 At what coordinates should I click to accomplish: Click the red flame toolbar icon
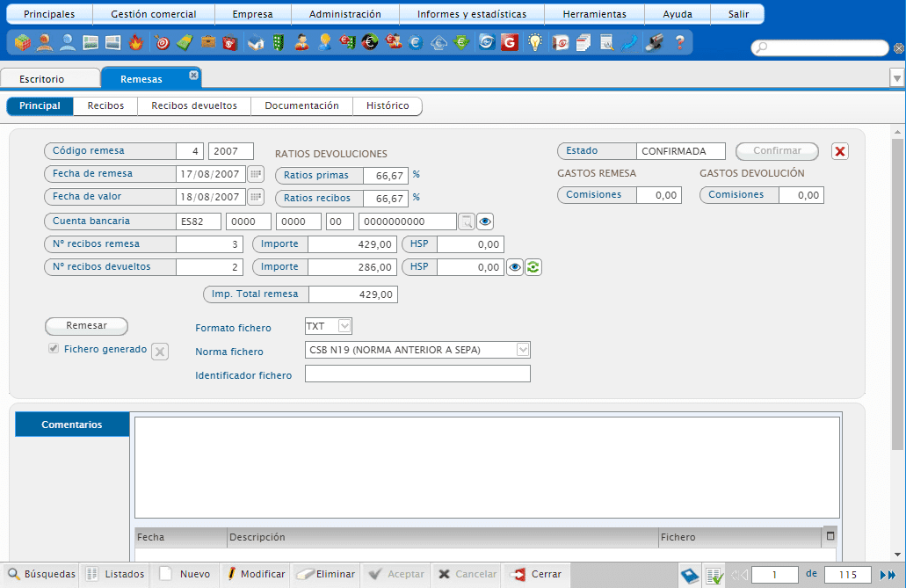(x=136, y=42)
